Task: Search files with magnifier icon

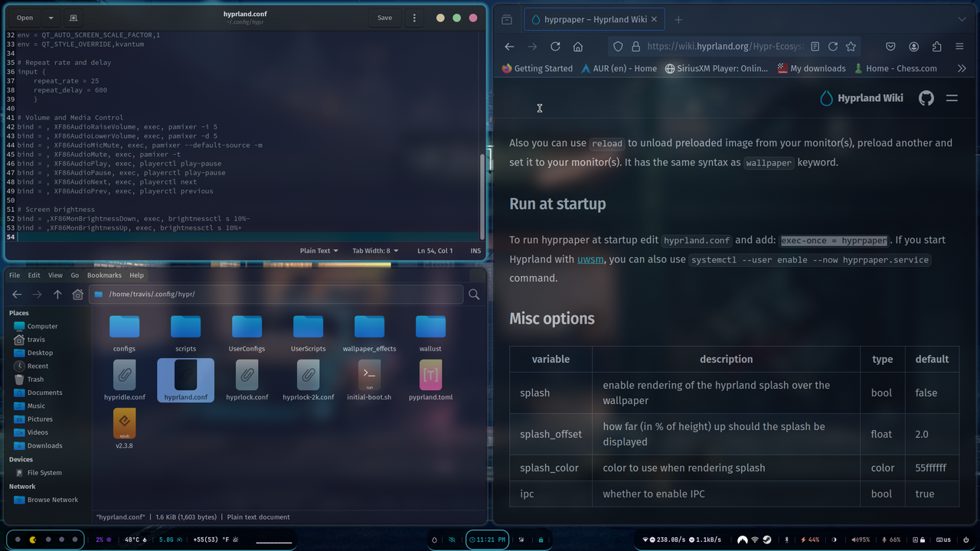Action: click(x=474, y=294)
